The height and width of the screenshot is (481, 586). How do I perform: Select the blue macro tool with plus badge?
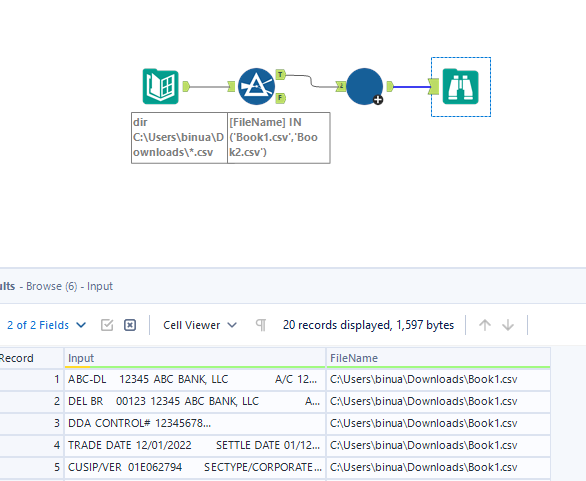[365, 86]
